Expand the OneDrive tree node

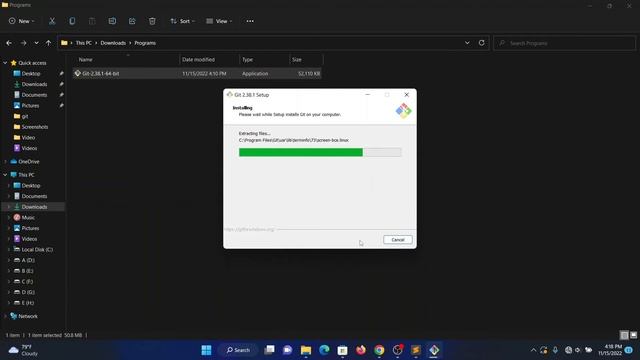5,162
